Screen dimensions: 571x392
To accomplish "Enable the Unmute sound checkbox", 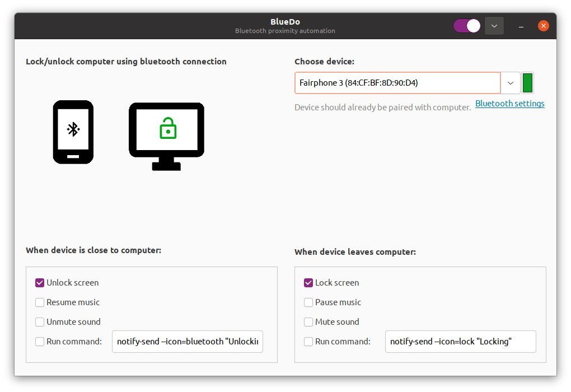I will pyautogui.click(x=40, y=322).
